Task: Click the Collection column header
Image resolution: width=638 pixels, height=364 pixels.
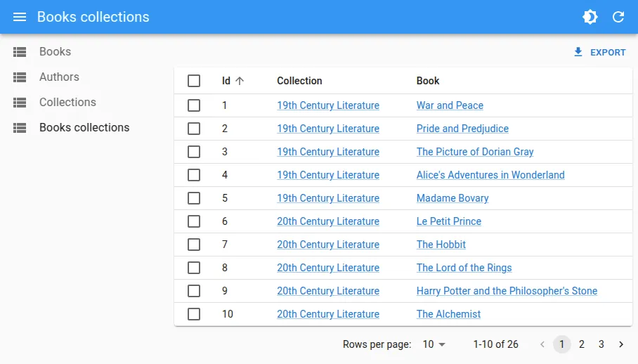Action: [299, 81]
